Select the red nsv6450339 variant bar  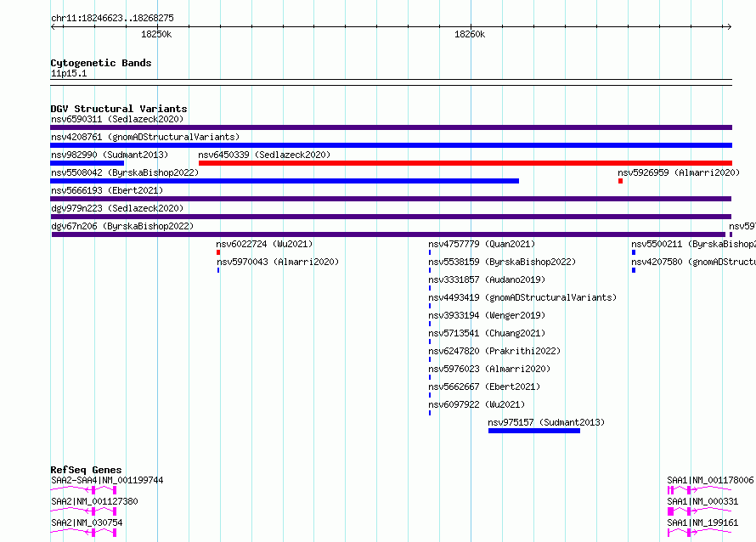tap(465, 163)
